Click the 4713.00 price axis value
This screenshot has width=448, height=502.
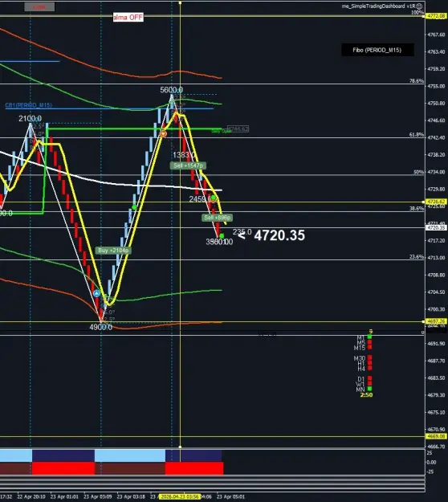pos(436,258)
